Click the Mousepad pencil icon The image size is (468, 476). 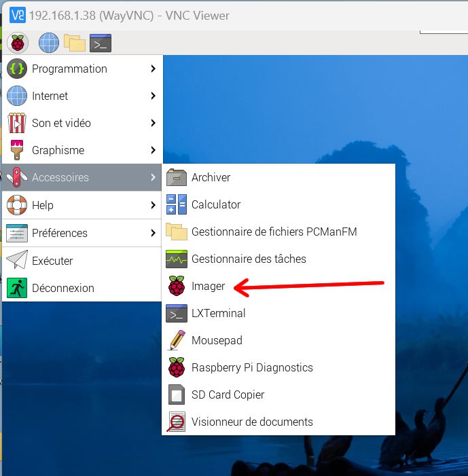(177, 340)
